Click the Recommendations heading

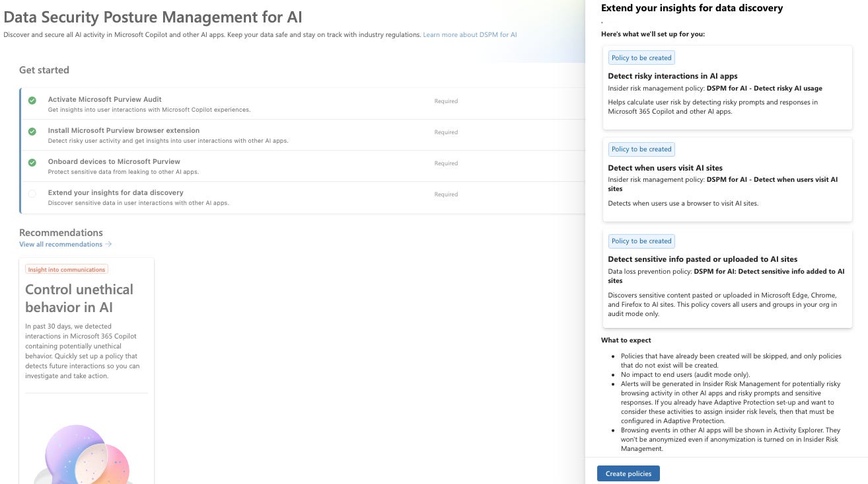click(61, 233)
